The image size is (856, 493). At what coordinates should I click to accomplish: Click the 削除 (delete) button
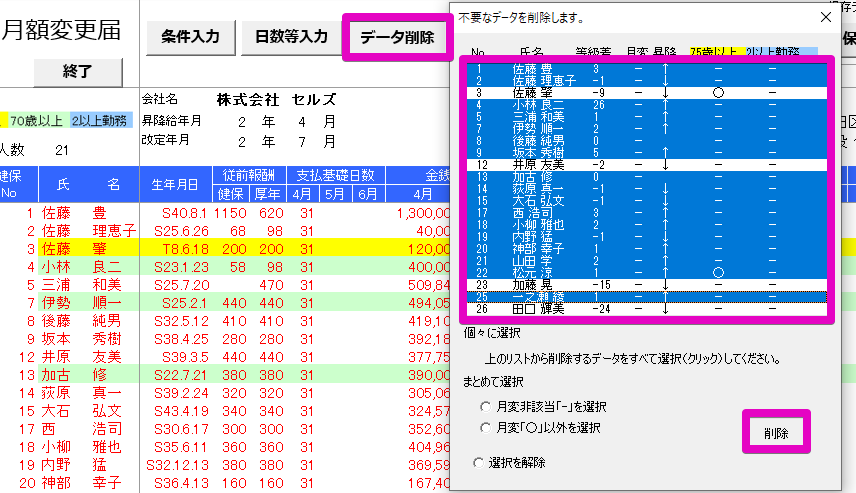(776, 433)
